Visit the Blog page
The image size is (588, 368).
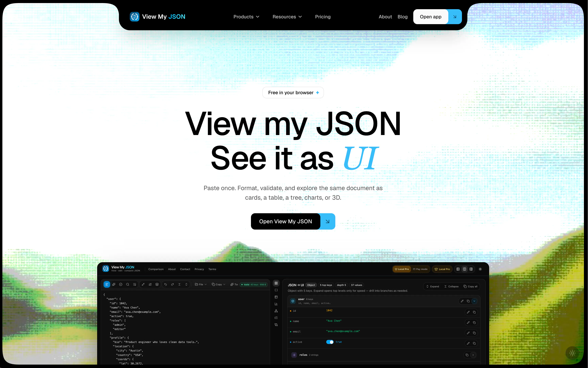[x=402, y=17]
